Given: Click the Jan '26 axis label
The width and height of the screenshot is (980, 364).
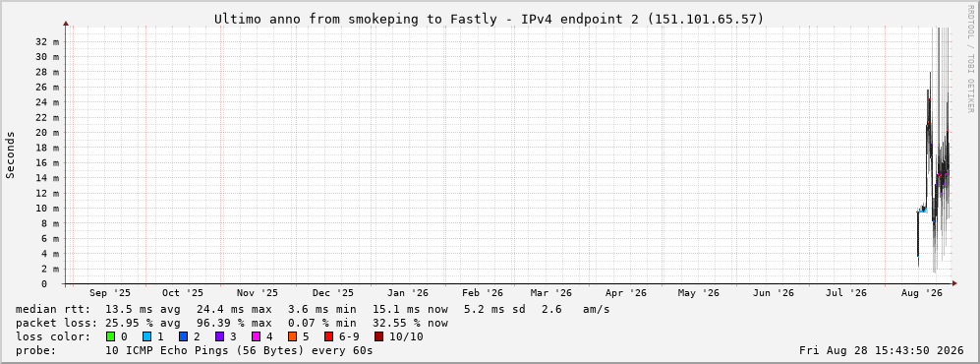Looking at the screenshot, I should click(x=408, y=293).
